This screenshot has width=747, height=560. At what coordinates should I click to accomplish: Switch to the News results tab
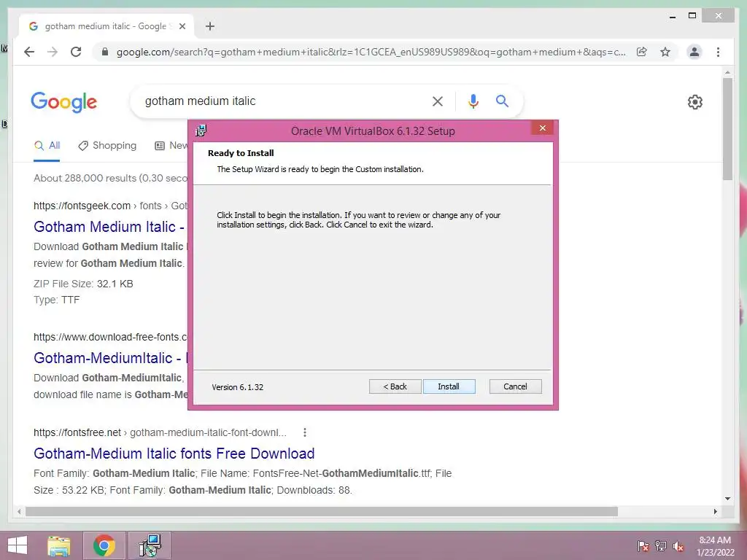pyautogui.click(x=171, y=146)
